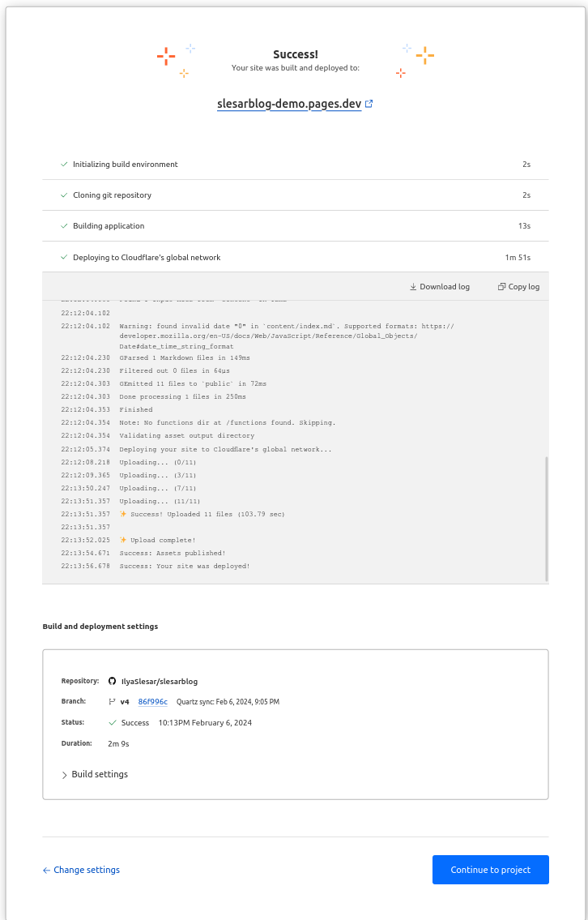Open the slesarblog-demo.pages.dev site link
The width and height of the screenshot is (588, 920).
(289, 104)
